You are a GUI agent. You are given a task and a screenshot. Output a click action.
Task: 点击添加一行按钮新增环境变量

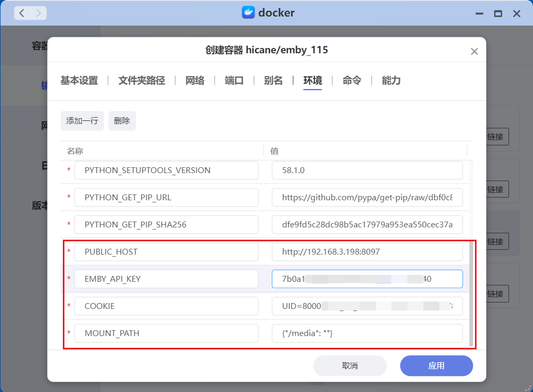pyautogui.click(x=82, y=120)
